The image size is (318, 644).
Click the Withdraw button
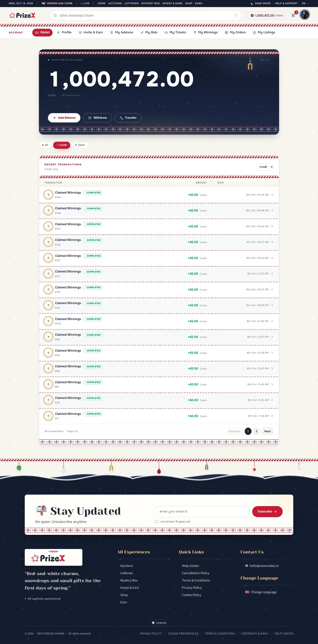97,118
